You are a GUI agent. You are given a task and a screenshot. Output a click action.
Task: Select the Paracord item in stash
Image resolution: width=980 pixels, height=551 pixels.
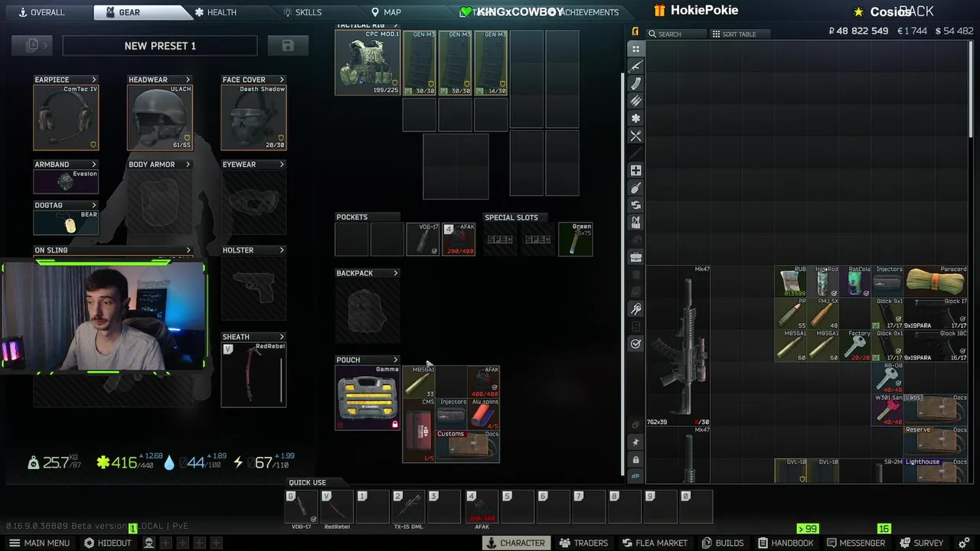click(936, 281)
